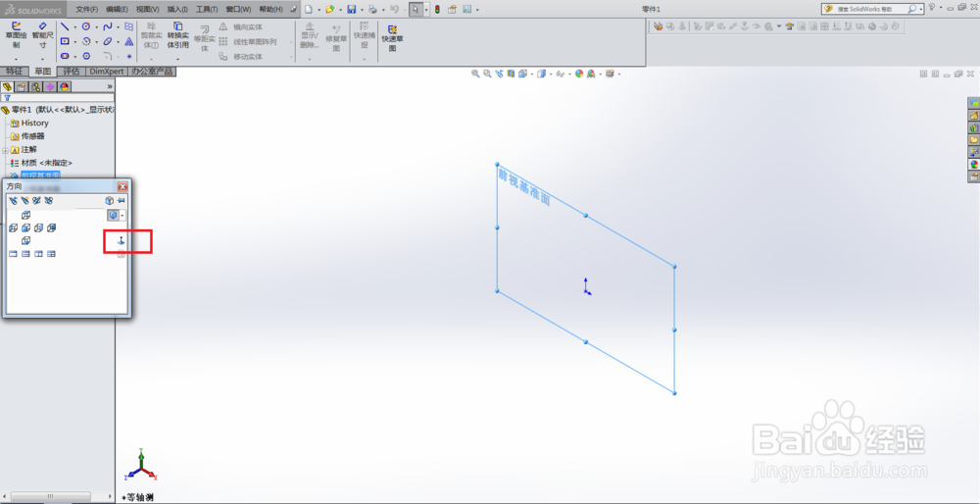
Task: Expand the feature manager panel chevron
Action: pos(110,87)
